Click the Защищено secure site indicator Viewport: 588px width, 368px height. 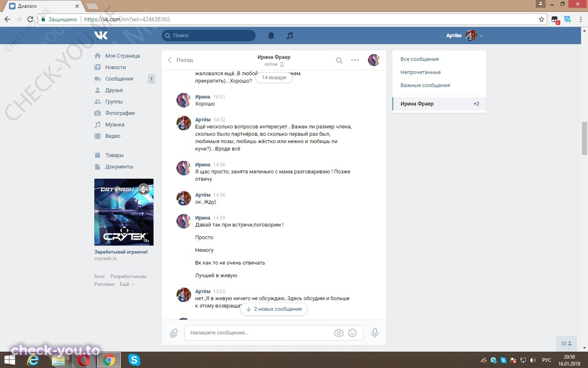[59, 19]
